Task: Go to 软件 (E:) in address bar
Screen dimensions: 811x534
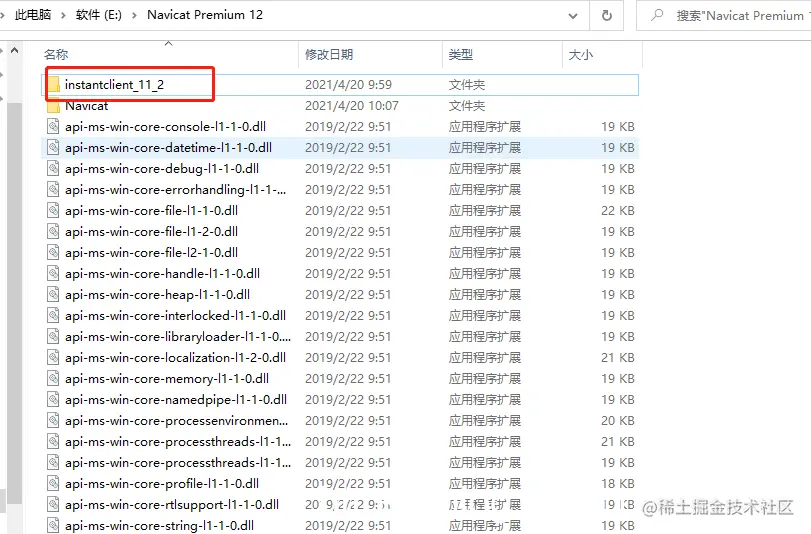Action: 99,15
